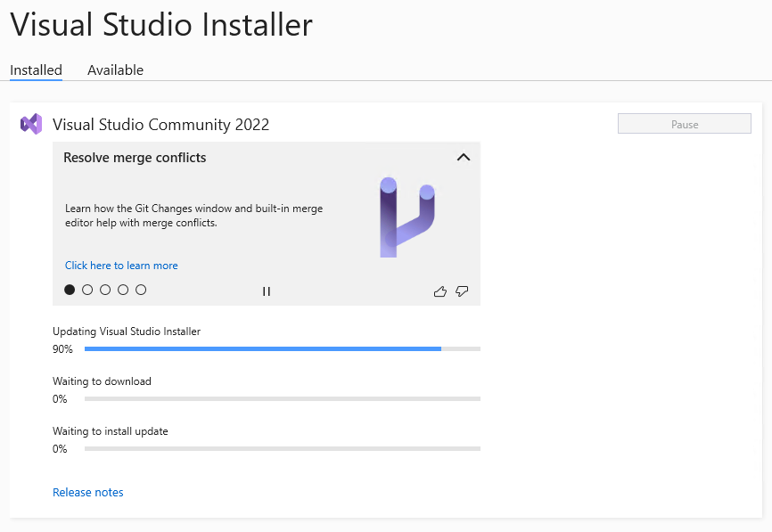
Task: Click the Visual Studio Community 2022 logo
Action: point(31,124)
